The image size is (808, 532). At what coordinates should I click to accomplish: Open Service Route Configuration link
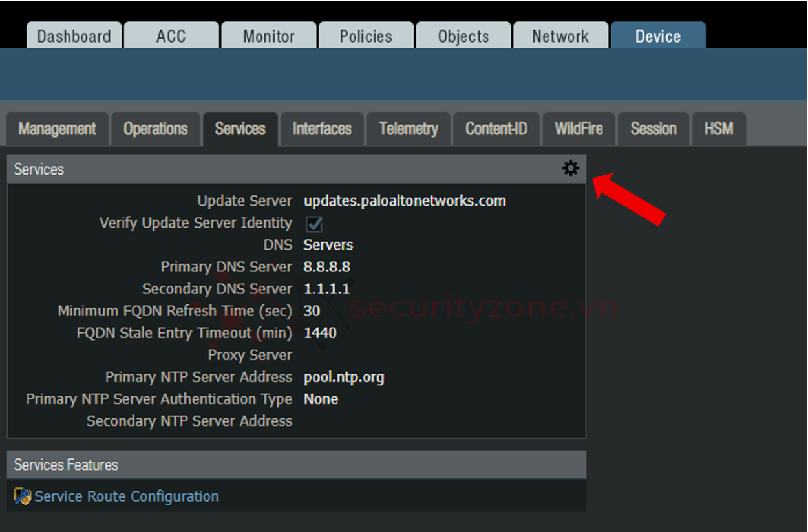(x=127, y=496)
